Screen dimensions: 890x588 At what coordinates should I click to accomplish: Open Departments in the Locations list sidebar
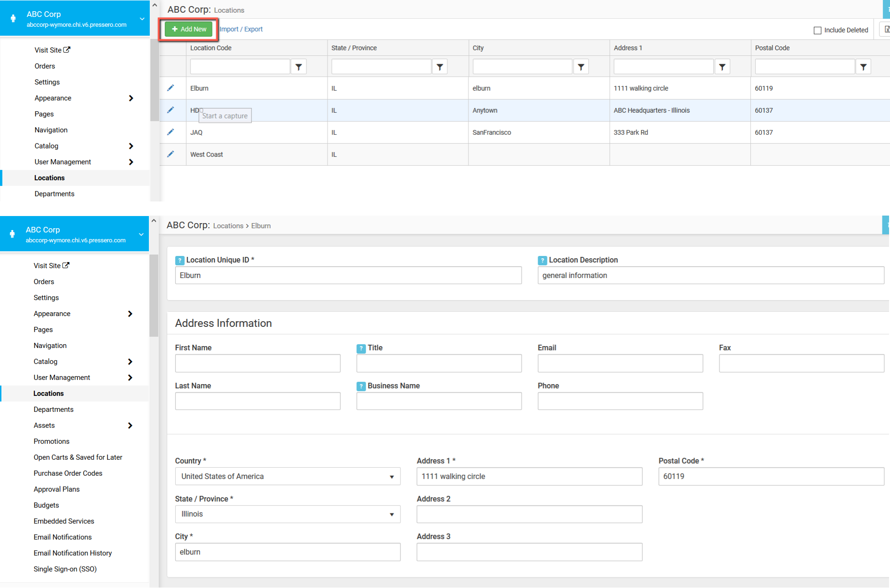[x=55, y=194]
